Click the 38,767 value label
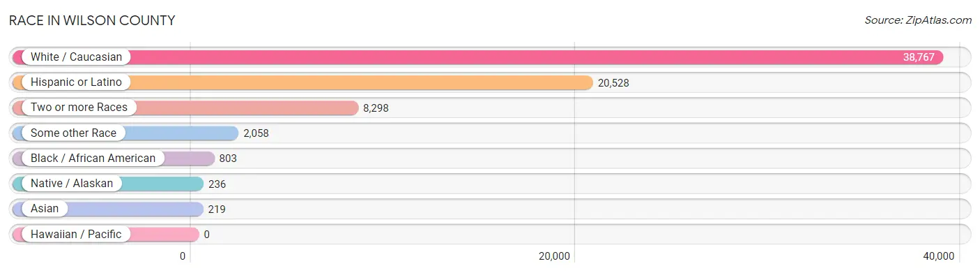This screenshot has height=273, width=980. tap(919, 57)
